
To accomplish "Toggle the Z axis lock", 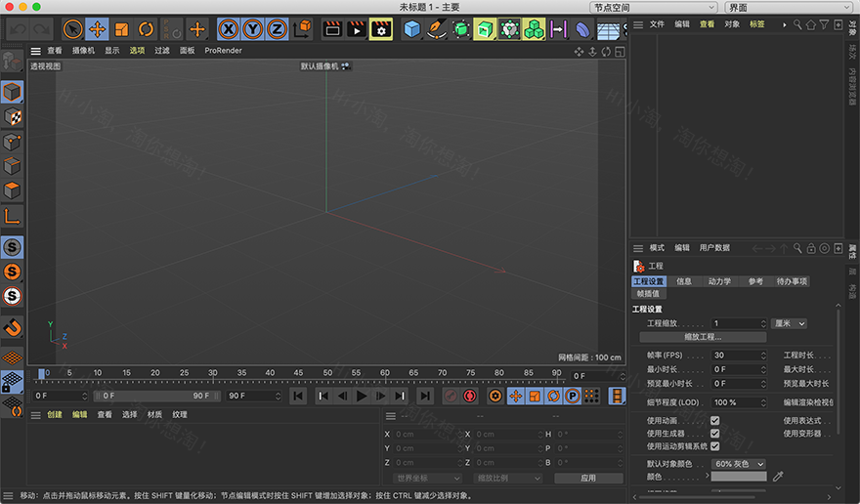I will [x=277, y=29].
